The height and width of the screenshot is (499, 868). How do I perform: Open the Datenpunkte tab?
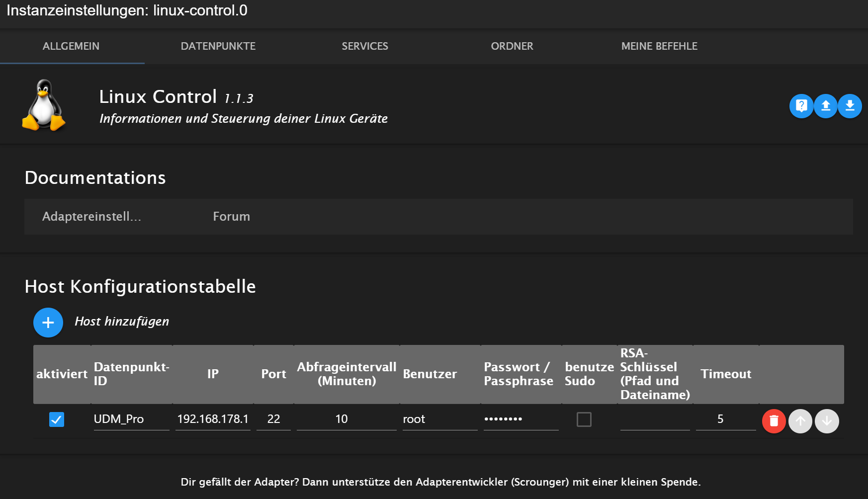coord(218,46)
